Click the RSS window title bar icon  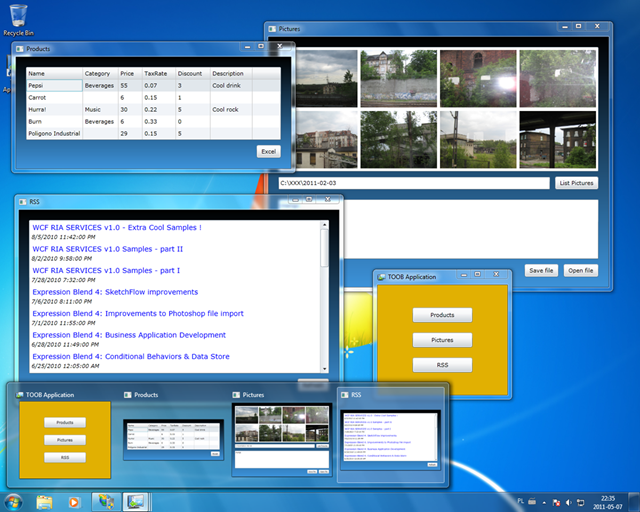click(x=22, y=202)
